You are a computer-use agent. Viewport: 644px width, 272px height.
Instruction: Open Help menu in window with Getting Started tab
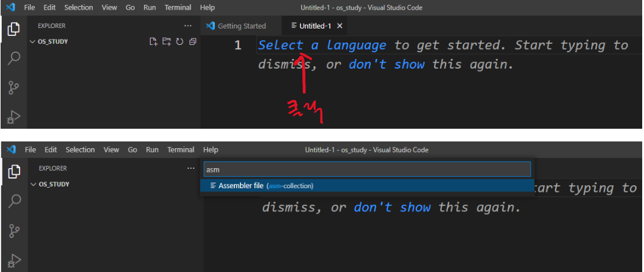(x=208, y=7)
